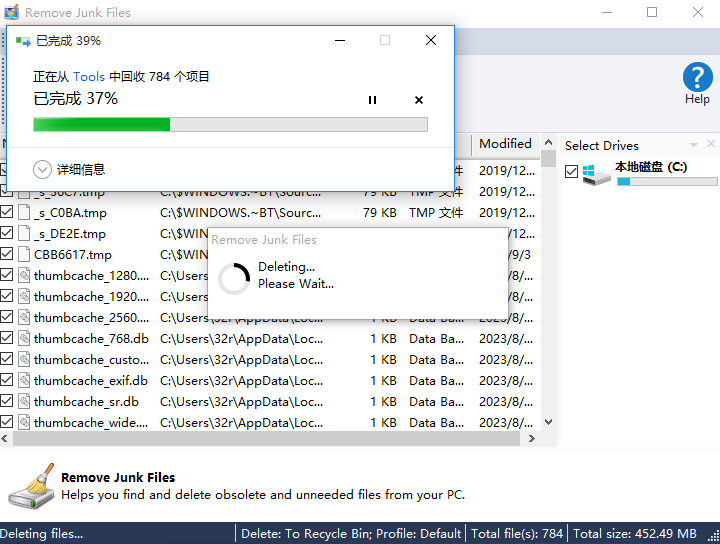
Task: Click the green recycle progress bar
Action: 230,124
